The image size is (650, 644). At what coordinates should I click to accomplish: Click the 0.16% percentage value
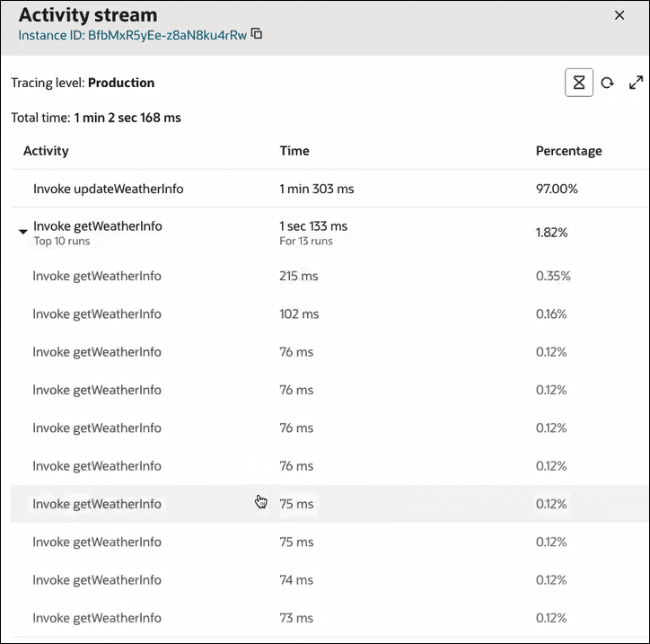pos(551,313)
